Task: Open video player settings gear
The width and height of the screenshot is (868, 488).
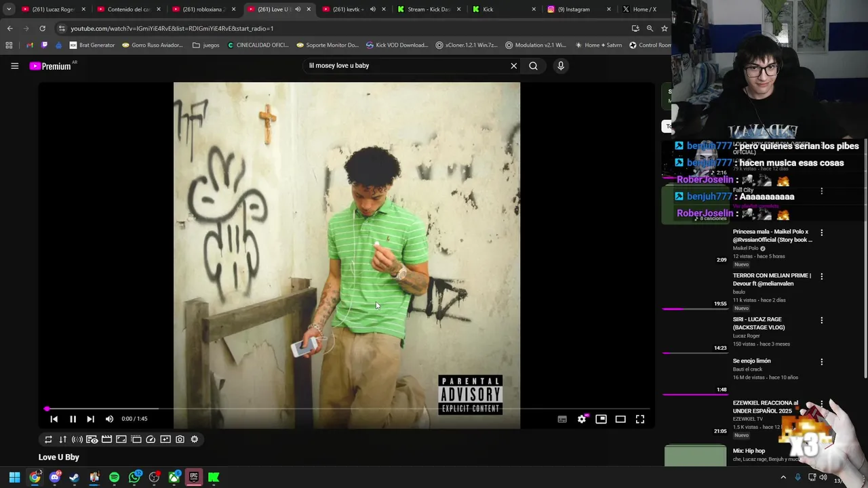Action: point(582,419)
